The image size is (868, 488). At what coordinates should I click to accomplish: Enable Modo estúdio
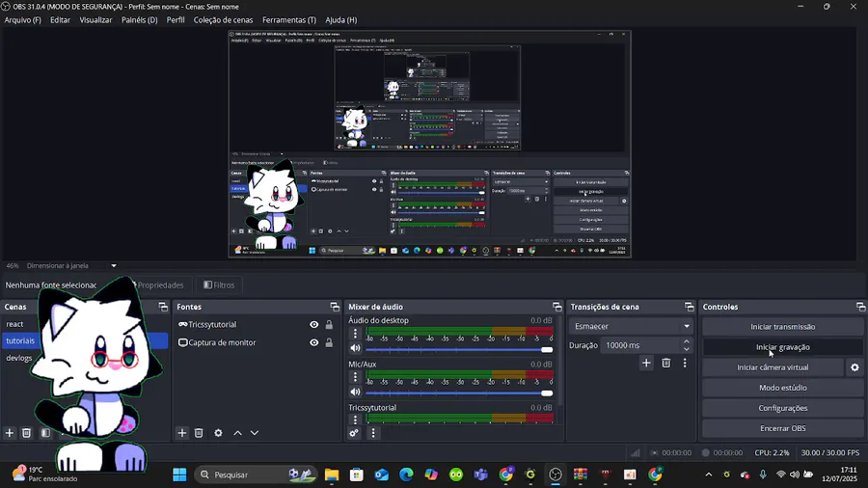click(783, 388)
